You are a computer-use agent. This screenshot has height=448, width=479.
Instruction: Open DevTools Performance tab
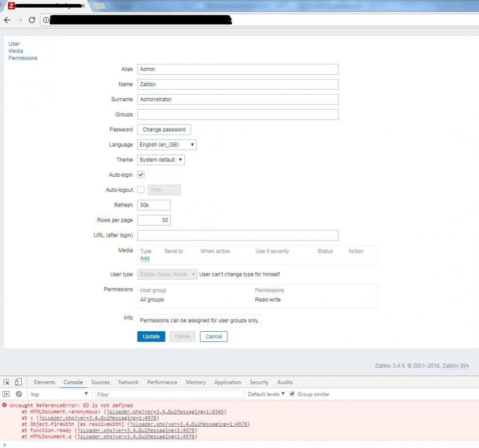point(162,382)
